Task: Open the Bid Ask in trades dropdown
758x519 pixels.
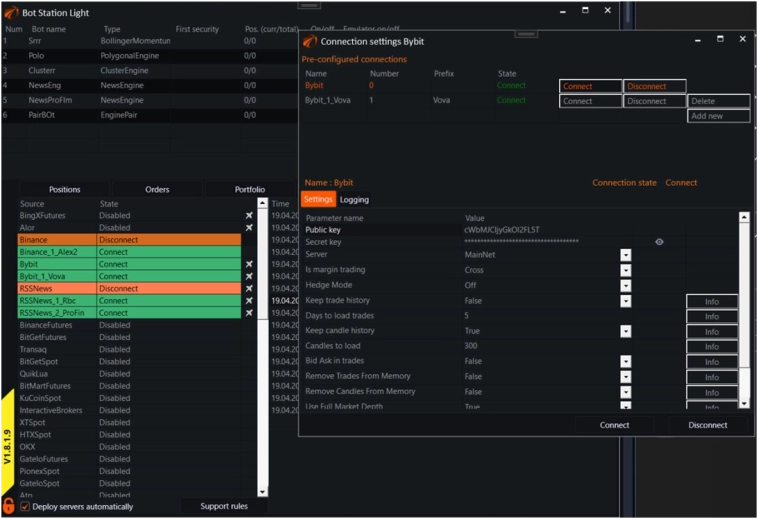Action: (626, 361)
